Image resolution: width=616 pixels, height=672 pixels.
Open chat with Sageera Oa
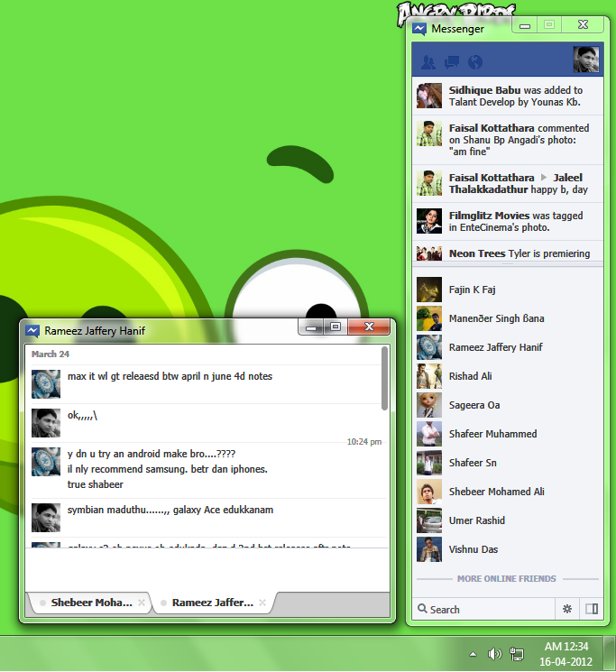click(508, 405)
